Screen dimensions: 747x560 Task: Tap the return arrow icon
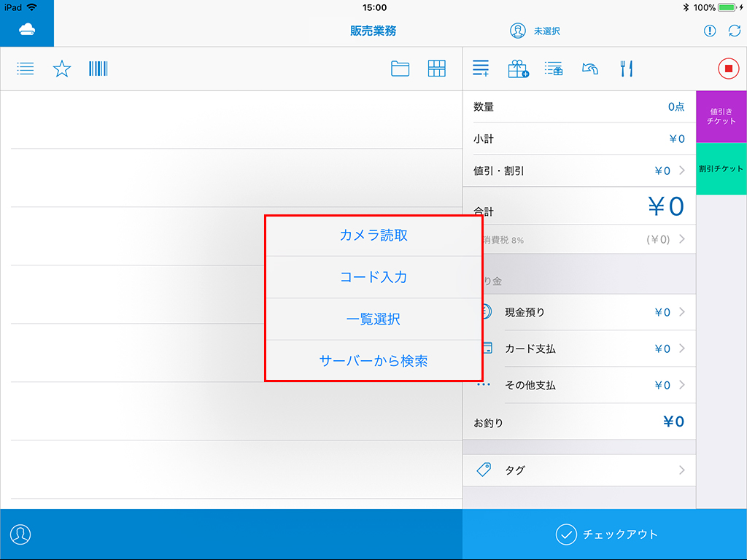click(x=589, y=69)
